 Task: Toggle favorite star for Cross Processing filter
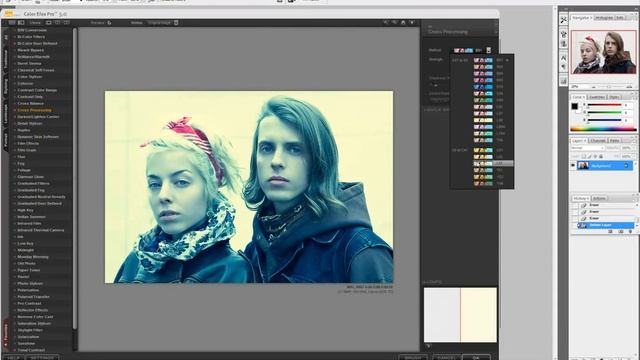(x=15, y=110)
